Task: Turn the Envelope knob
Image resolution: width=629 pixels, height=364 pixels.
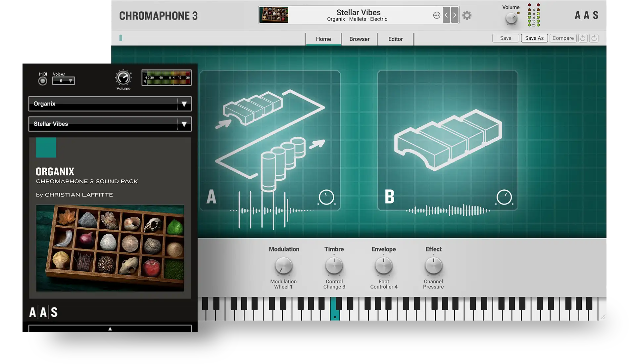Action: pos(384,266)
